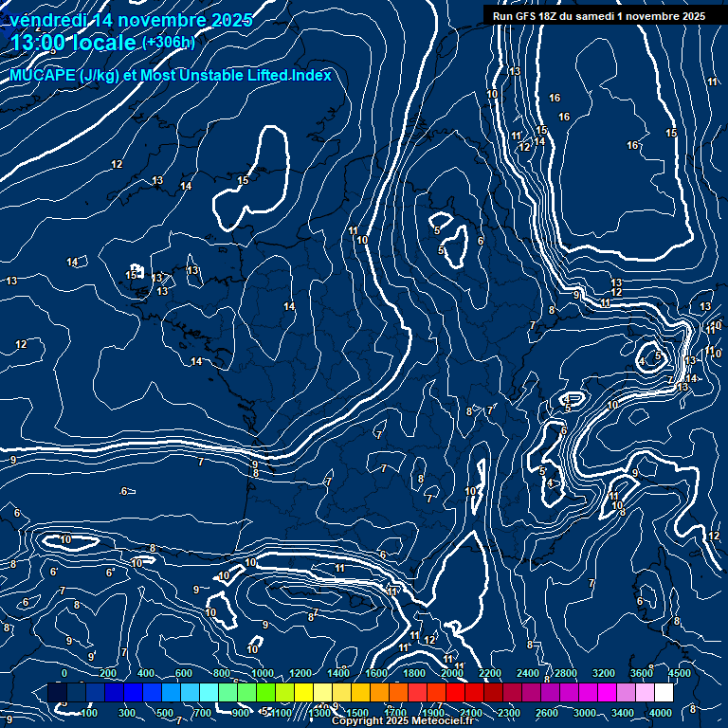Screen dimensions: 728x728
Task: Click the 'Copyright 2025 Meteociel.fr' text
Action: (x=403, y=720)
